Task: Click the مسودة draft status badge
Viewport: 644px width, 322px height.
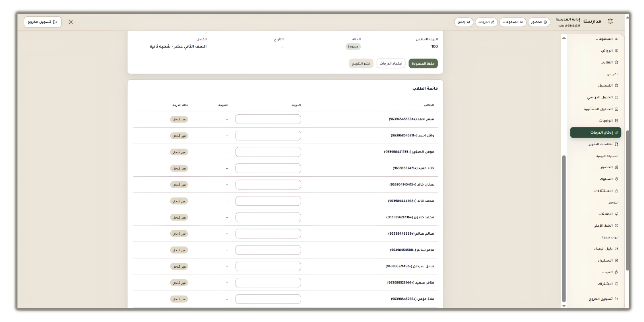Action: point(353,47)
